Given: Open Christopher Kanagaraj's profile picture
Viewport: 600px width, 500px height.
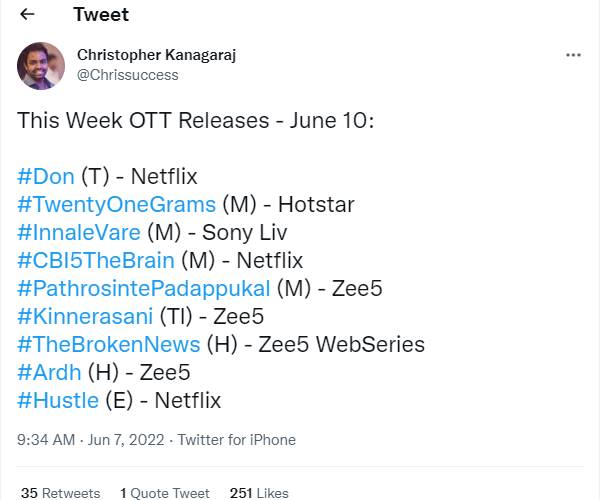Looking at the screenshot, I should coord(42,65).
